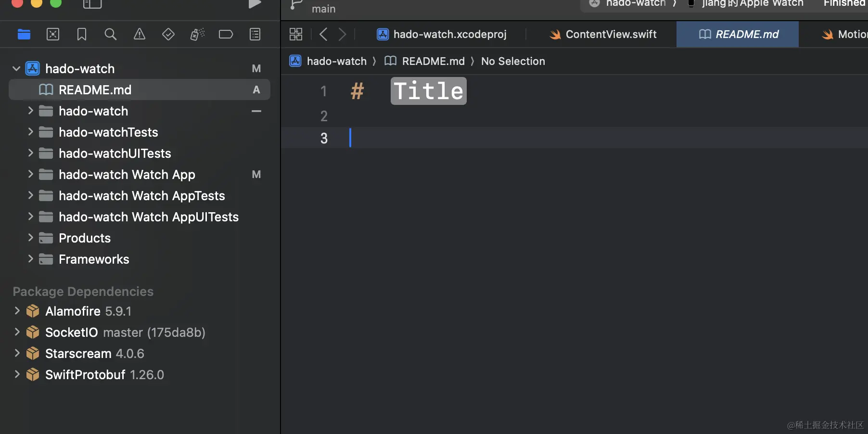Open the Find navigator magnifier
Image resolution: width=868 pixels, height=434 pixels.
pyautogui.click(x=111, y=34)
